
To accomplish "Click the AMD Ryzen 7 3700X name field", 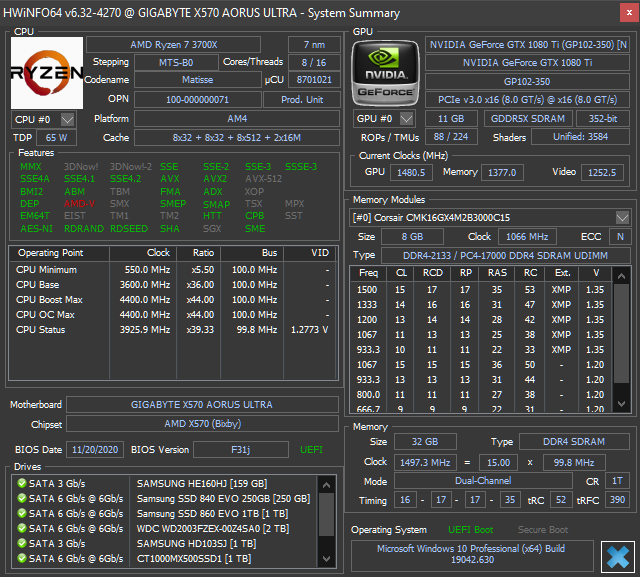I will point(173,44).
